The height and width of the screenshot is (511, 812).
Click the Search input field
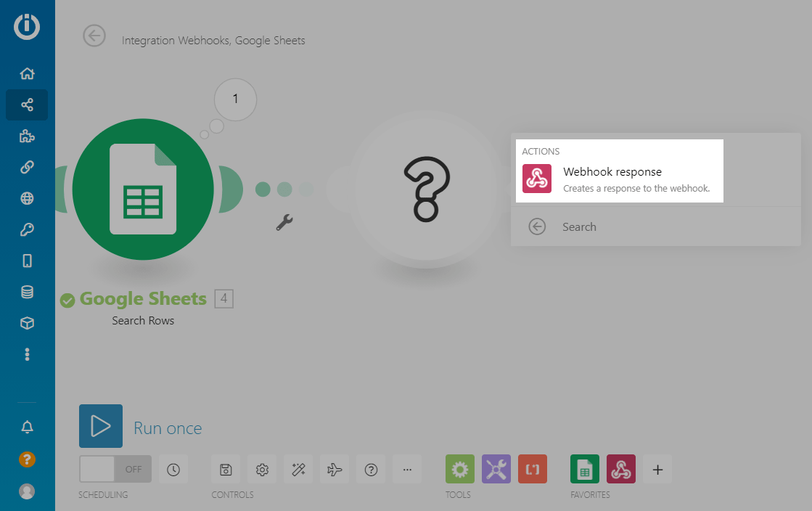pos(678,227)
